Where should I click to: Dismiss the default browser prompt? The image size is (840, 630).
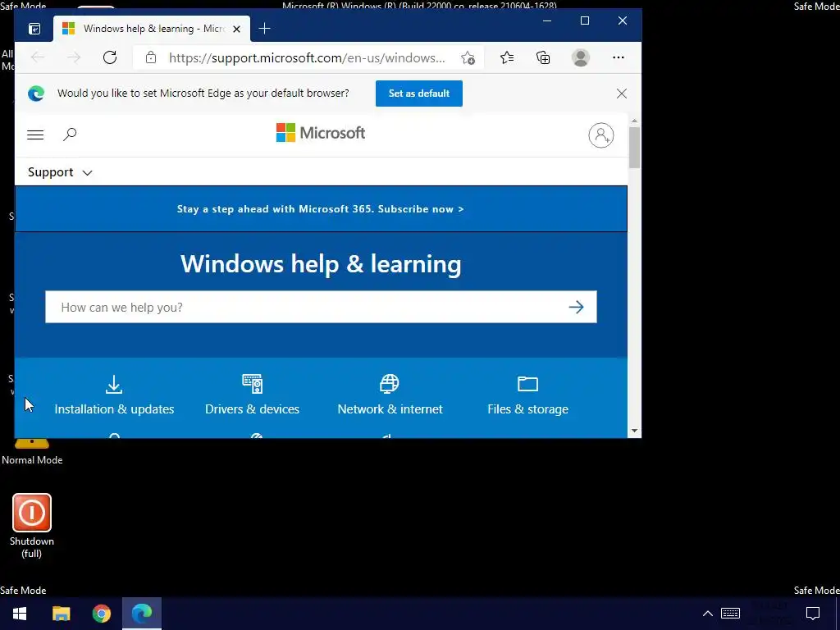622,94
